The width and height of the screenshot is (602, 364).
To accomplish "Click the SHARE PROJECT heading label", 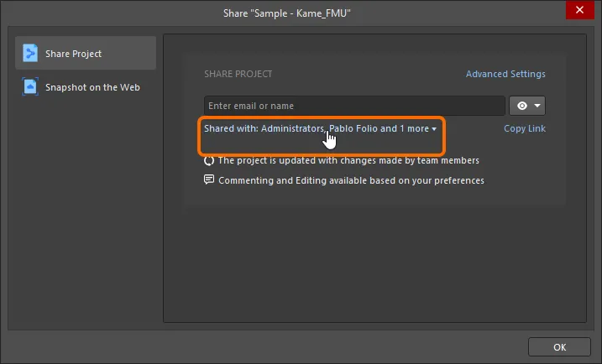I will point(238,74).
